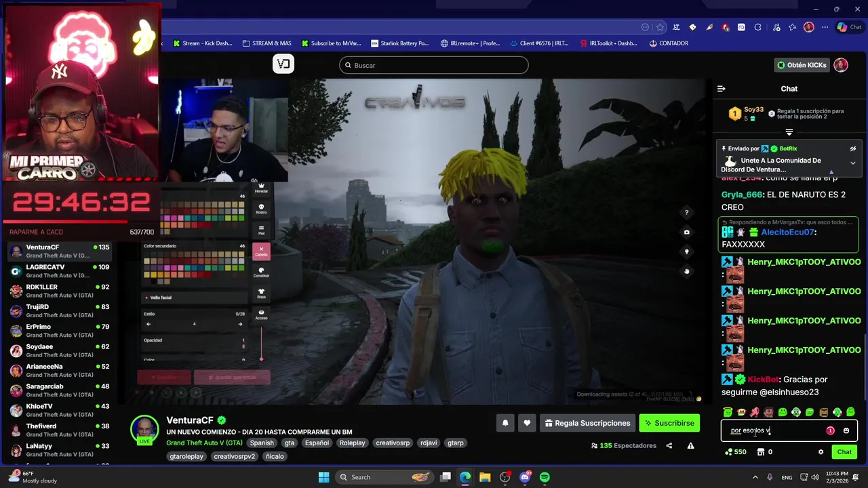Hide the pinned BotRix message

[853, 148]
